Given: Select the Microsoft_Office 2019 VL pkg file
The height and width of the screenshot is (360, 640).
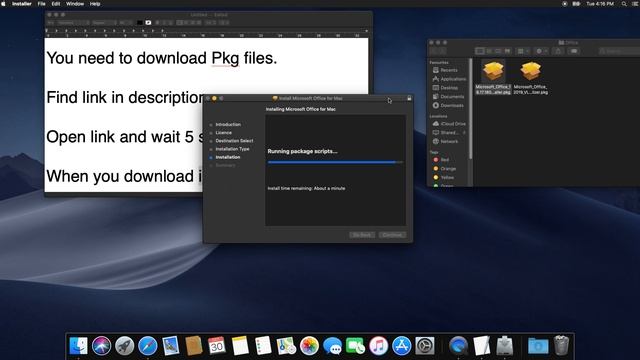Looking at the screenshot, I should pos(531,78).
